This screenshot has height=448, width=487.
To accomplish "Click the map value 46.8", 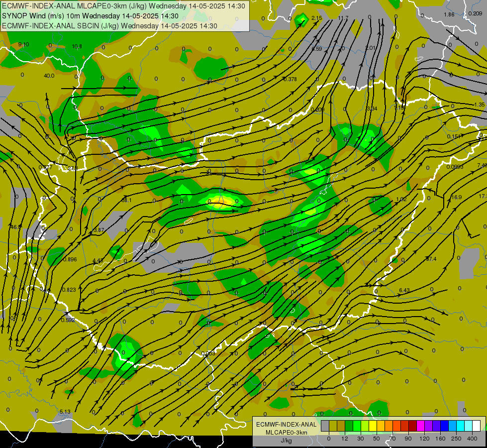I will coord(16,227).
